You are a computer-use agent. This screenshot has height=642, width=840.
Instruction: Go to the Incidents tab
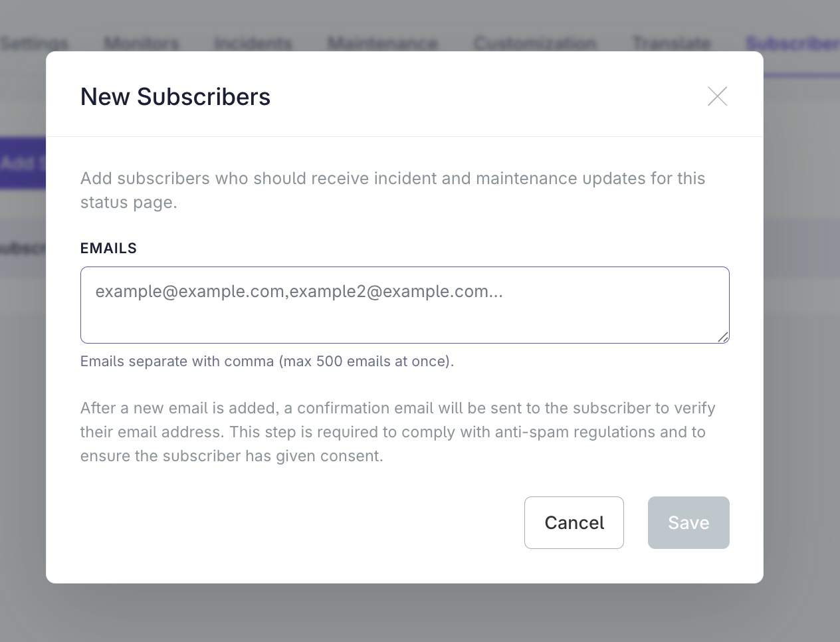pyautogui.click(x=253, y=44)
